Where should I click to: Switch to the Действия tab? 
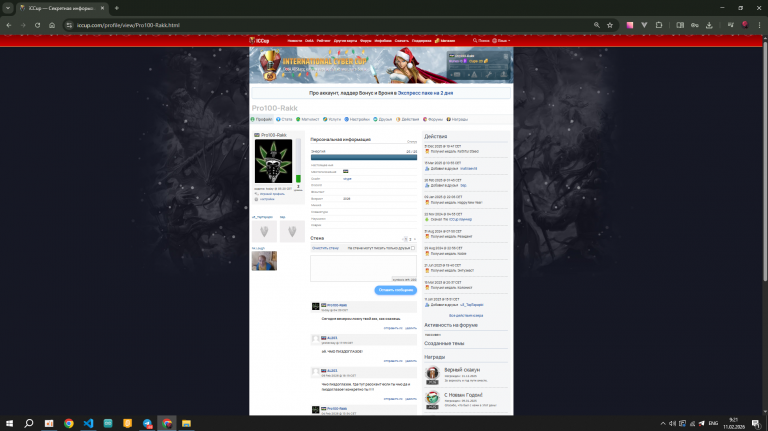(408, 119)
